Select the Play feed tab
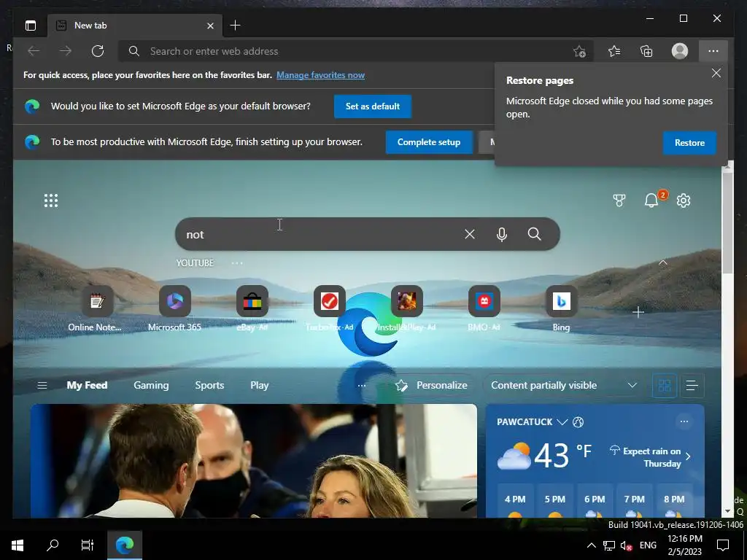This screenshot has height=560, width=747. pyautogui.click(x=260, y=385)
